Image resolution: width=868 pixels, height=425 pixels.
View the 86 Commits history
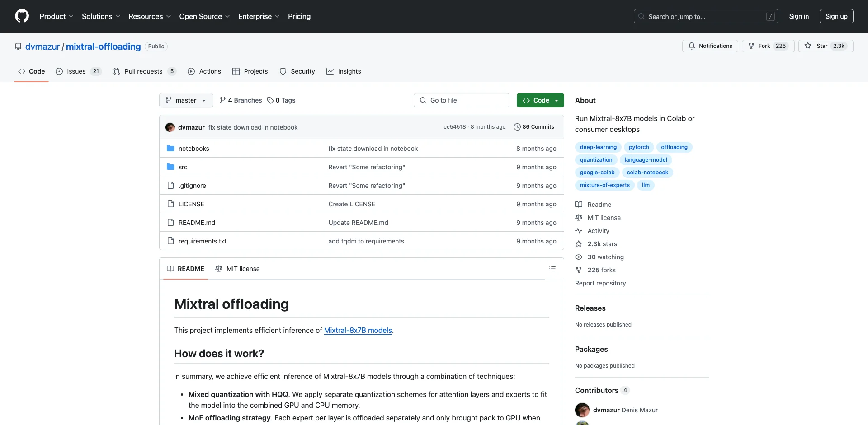[x=534, y=127]
